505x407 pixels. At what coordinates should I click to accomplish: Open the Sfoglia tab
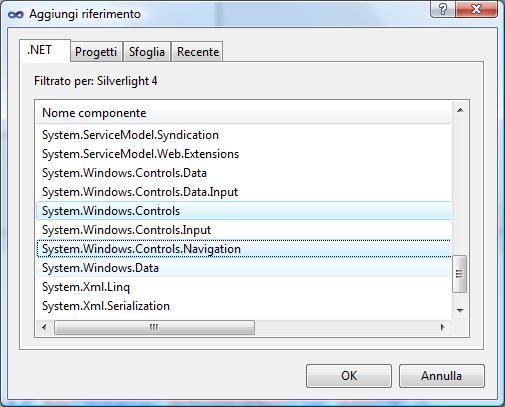click(147, 52)
